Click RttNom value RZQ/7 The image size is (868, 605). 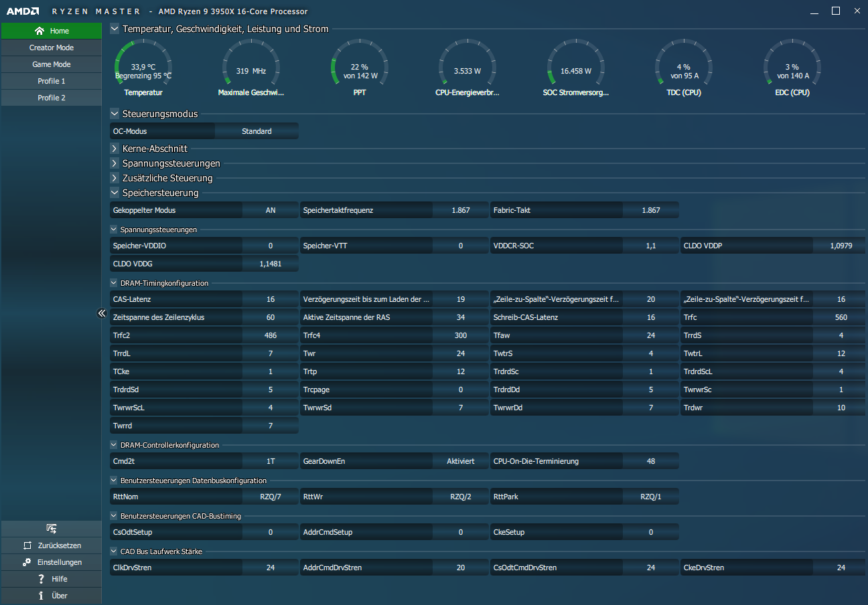pos(271,497)
